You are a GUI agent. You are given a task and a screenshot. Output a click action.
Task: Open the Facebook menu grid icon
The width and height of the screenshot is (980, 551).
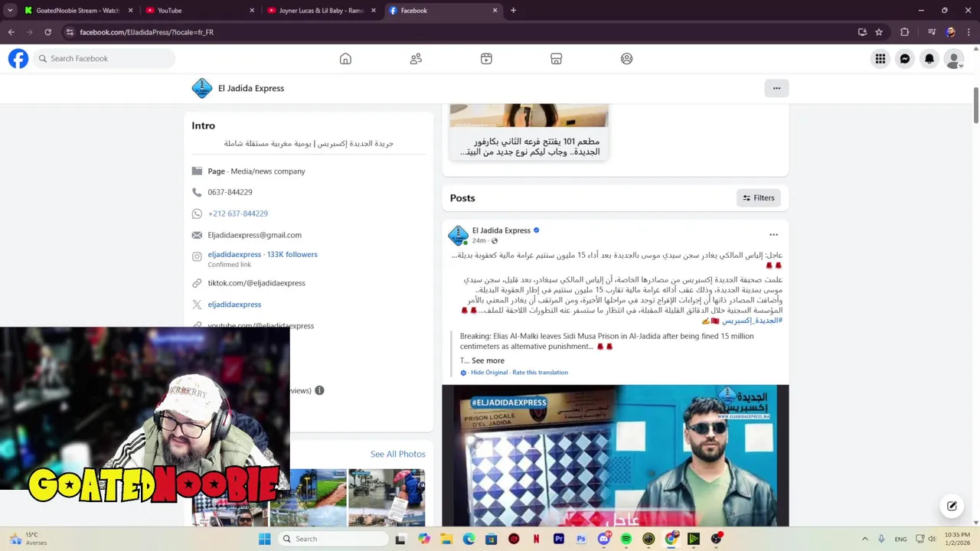pos(880,58)
